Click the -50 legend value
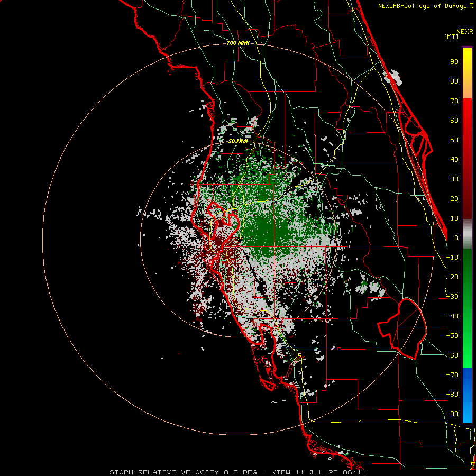476x476 pixels. click(x=453, y=336)
